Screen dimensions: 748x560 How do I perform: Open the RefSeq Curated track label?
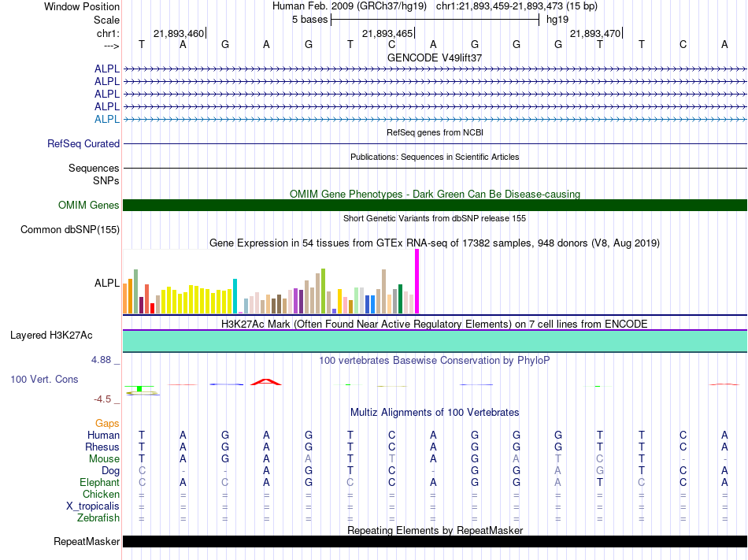pos(83,144)
